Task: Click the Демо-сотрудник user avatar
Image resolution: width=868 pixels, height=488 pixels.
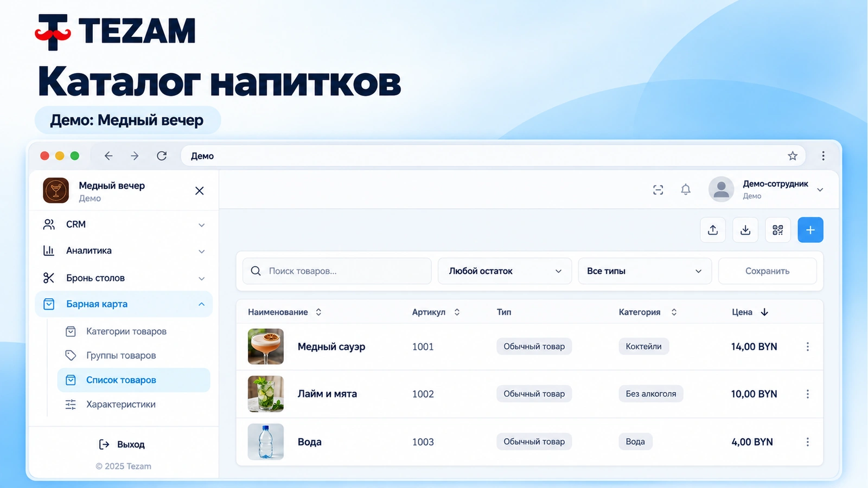Action: 721,189
